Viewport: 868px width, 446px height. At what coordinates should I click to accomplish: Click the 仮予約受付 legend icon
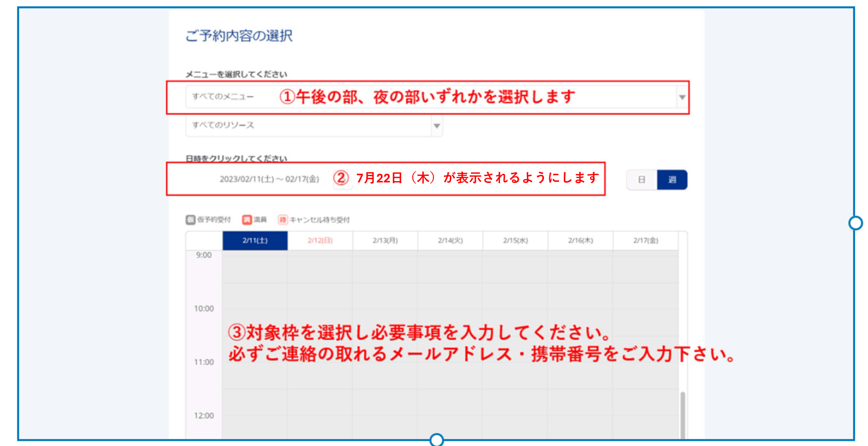coord(190,220)
